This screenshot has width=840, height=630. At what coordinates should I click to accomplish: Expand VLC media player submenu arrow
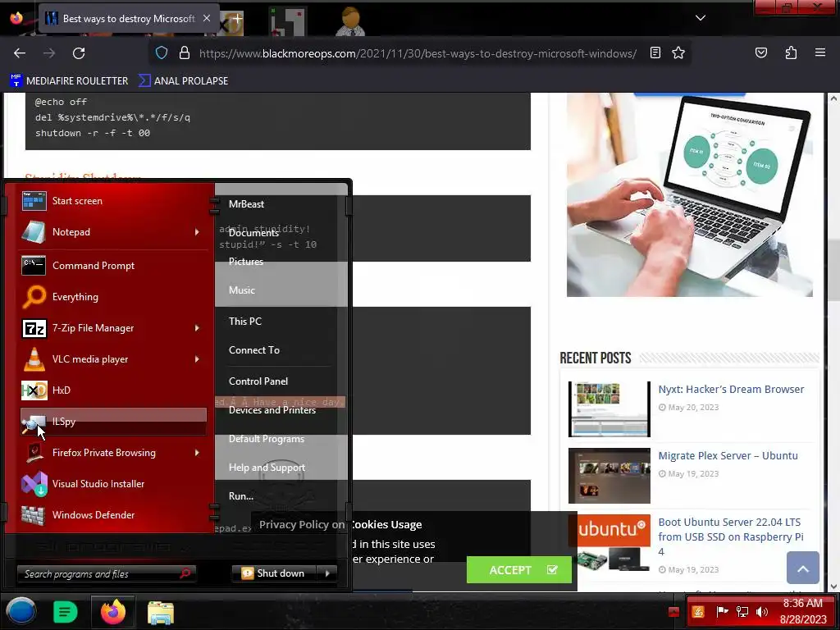tap(197, 359)
